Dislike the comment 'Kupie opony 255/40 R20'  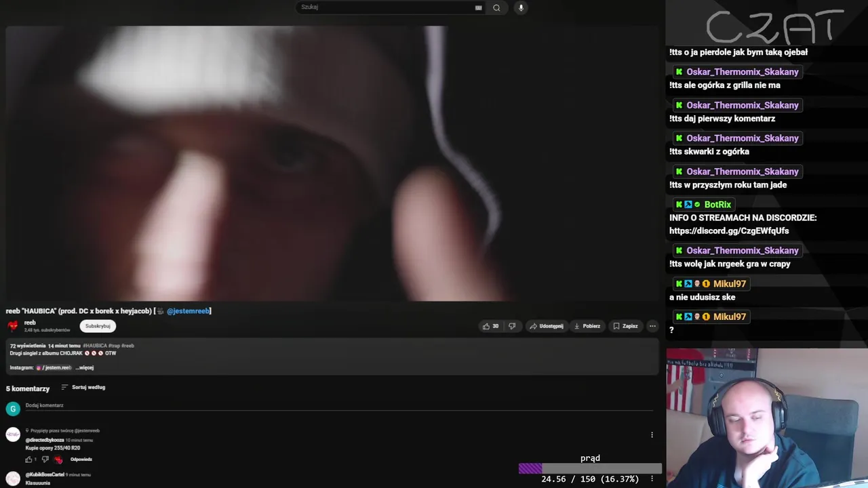coord(45,460)
